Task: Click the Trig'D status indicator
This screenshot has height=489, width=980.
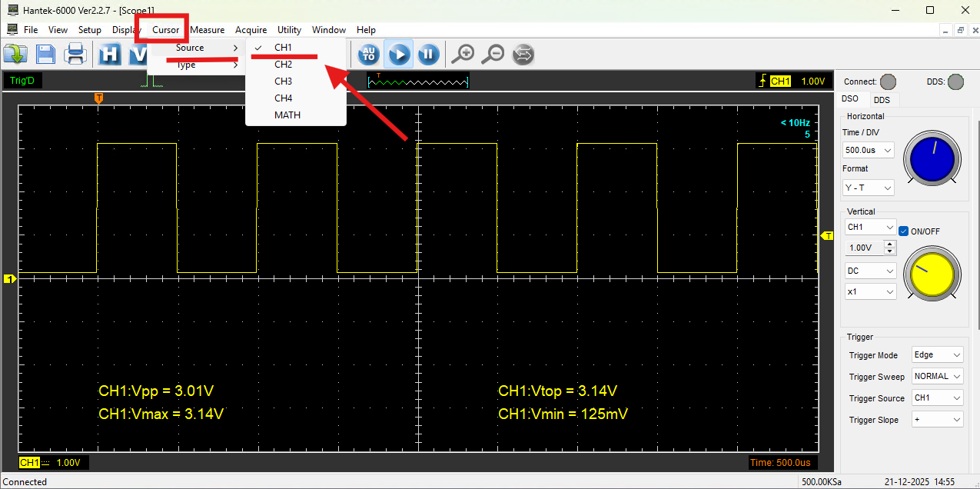Action: pyautogui.click(x=22, y=81)
